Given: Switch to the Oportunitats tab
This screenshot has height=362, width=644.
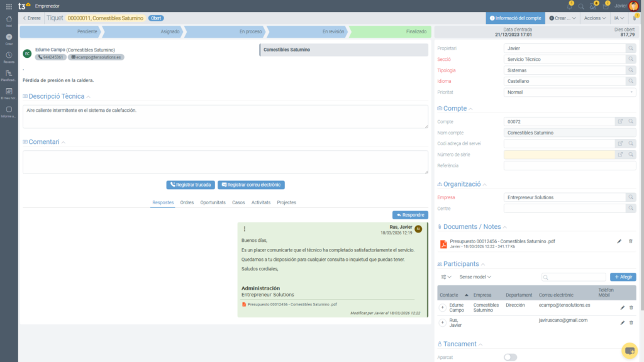Looking at the screenshot, I should 213,202.
